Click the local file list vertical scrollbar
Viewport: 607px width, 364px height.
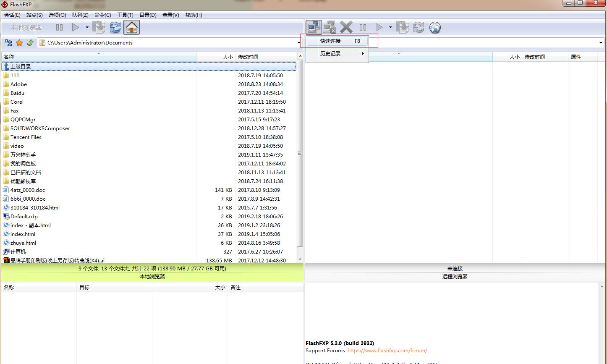point(300,154)
